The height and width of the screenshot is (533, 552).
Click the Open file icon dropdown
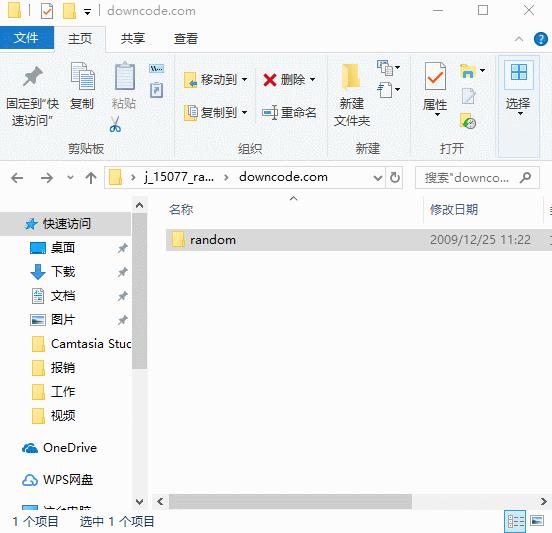tap(472, 71)
